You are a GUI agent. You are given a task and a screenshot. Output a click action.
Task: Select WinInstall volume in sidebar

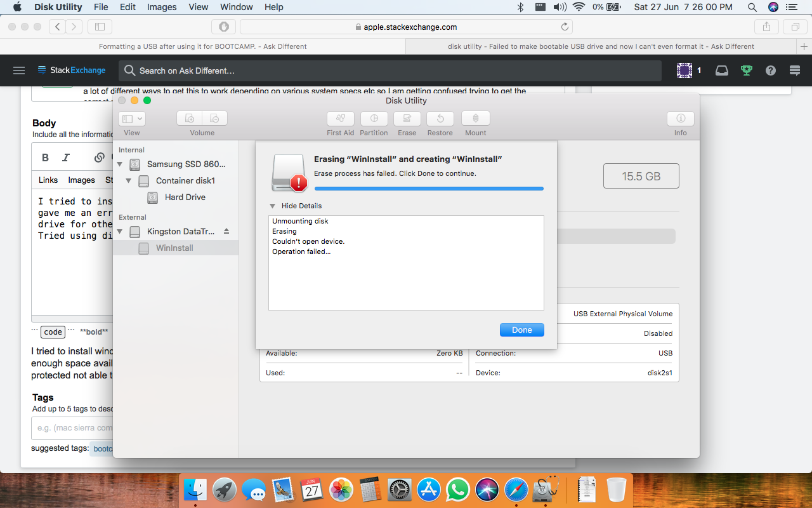[x=176, y=248]
